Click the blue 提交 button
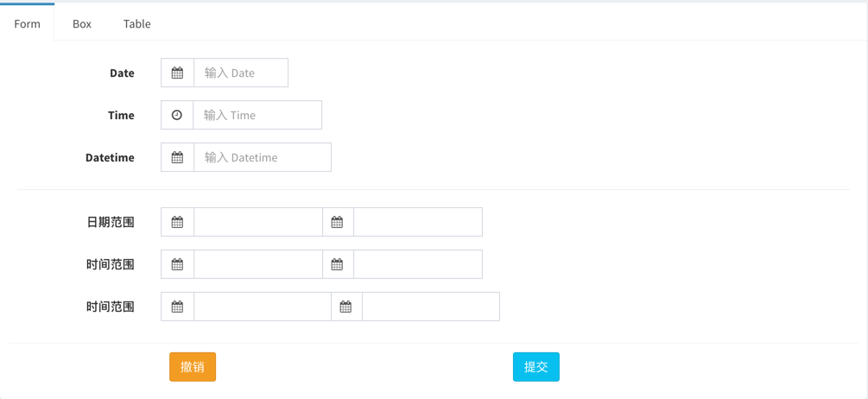Viewport: 868px width, 399px height. 535,367
